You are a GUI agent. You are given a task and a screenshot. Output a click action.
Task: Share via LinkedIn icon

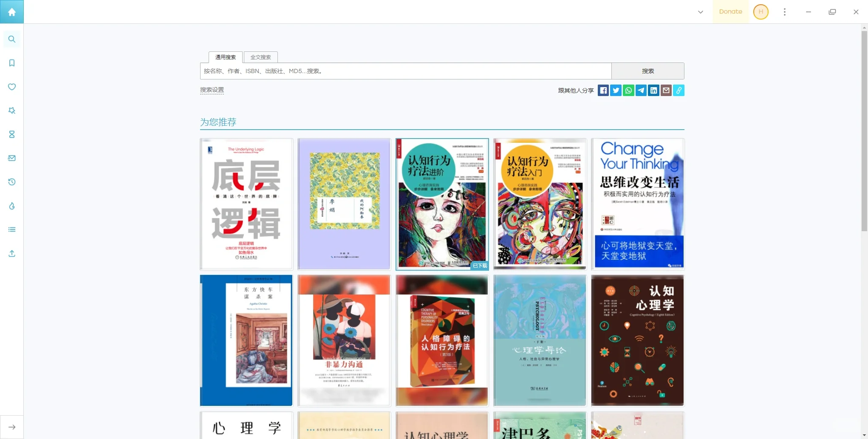pyautogui.click(x=653, y=90)
